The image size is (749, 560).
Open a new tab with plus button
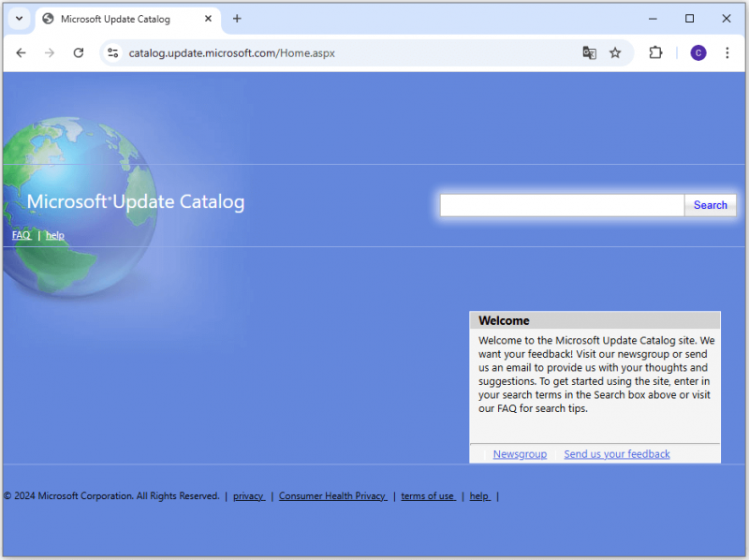point(237,19)
